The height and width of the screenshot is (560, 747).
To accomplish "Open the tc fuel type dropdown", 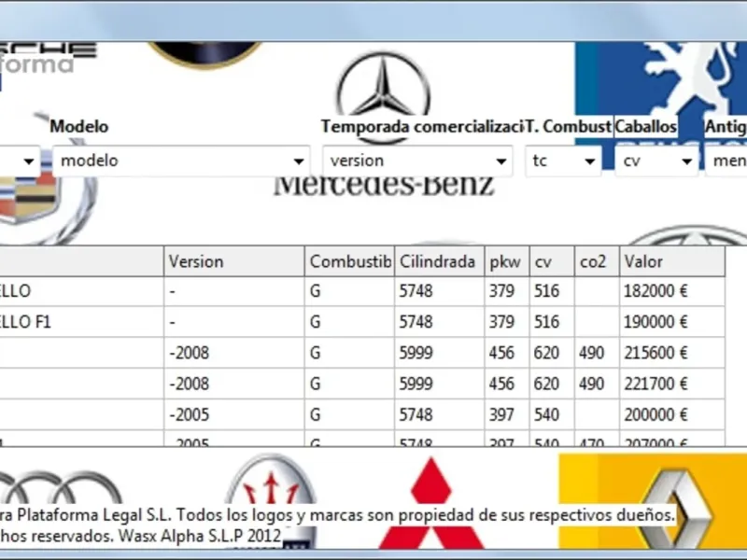I will click(x=563, y=161).
